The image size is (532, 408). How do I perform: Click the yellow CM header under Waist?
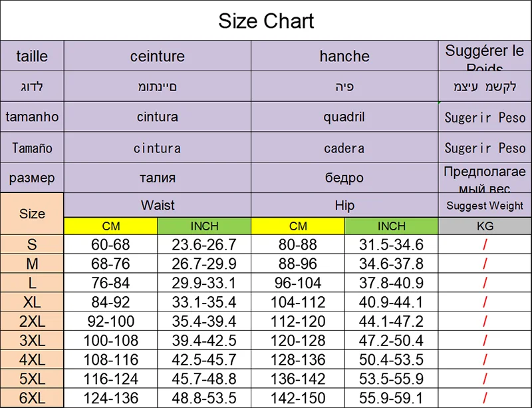pyautogui.click(x=110, y=226)
